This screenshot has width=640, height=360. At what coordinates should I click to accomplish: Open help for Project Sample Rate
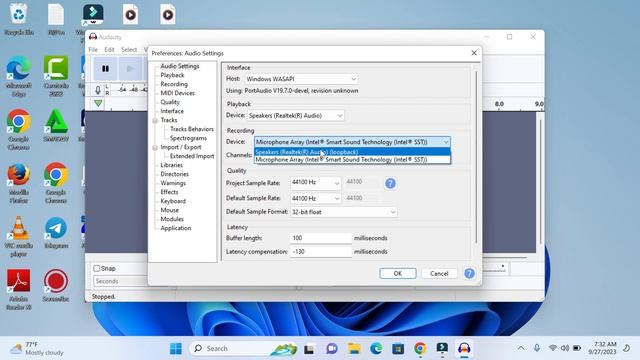click(390, 183)
